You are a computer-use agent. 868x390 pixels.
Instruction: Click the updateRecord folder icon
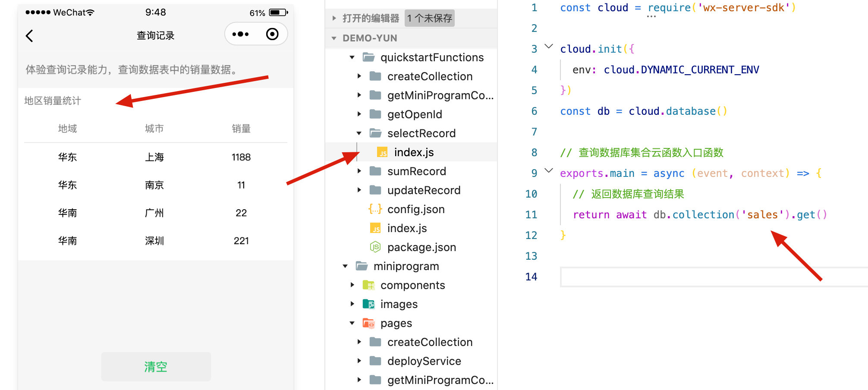pos(375,190)
